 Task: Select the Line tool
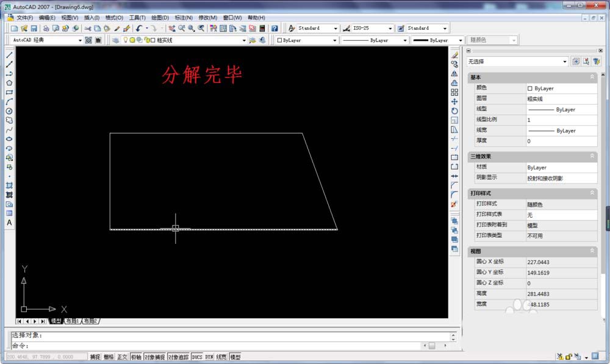8,55
